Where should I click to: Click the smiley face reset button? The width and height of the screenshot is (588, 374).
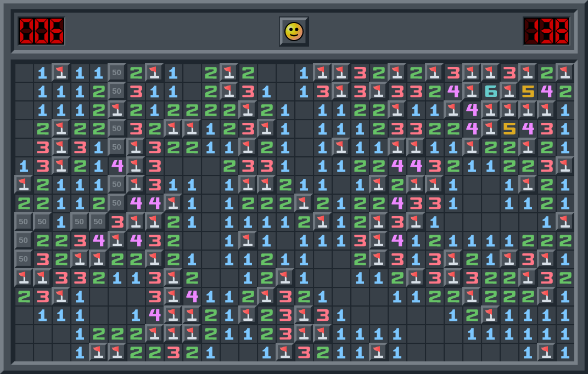coord(294,31)
